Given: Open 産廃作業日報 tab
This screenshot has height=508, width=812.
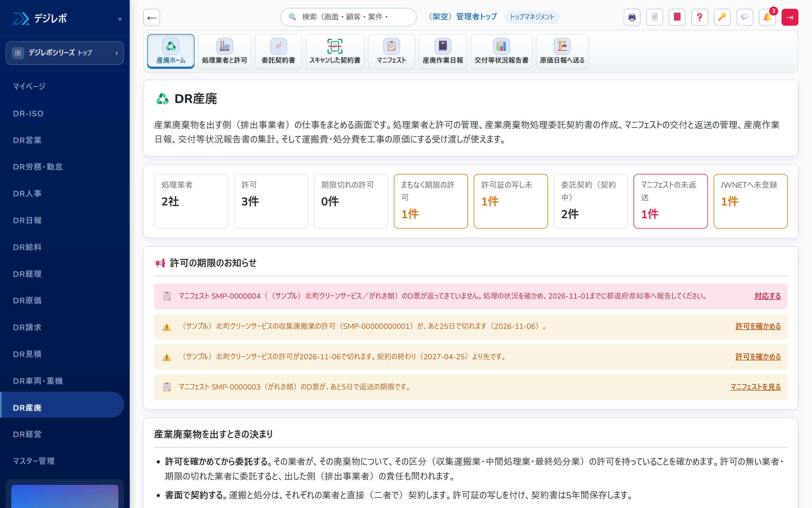Looking at the screenshot, I should click(443, 51).
